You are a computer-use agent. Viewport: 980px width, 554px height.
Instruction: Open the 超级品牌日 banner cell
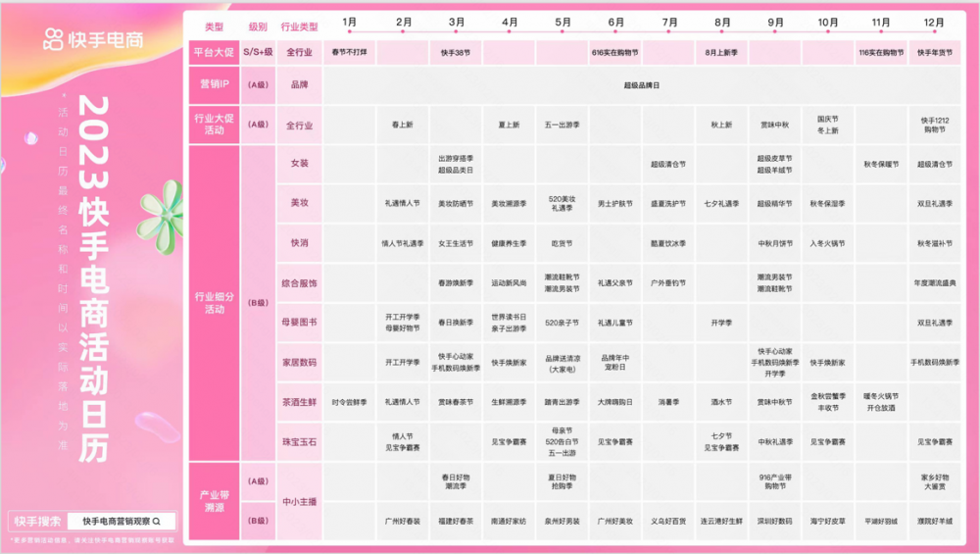(x=642, y=85)
